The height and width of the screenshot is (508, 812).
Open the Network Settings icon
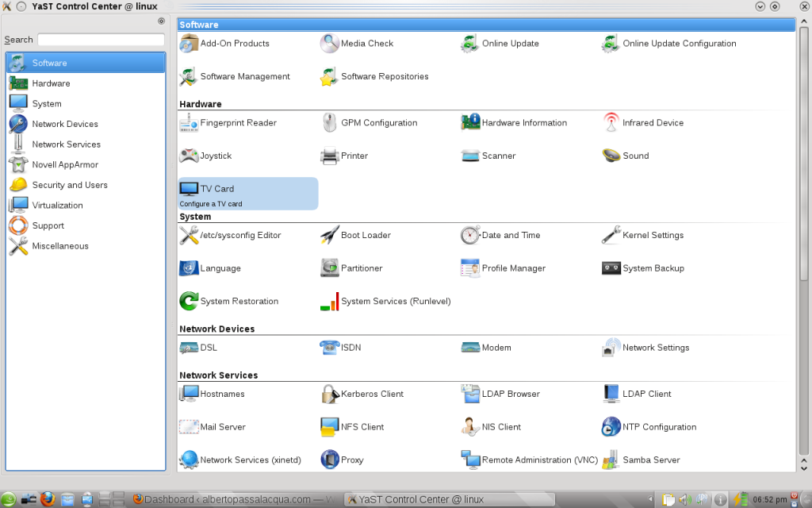611,348
